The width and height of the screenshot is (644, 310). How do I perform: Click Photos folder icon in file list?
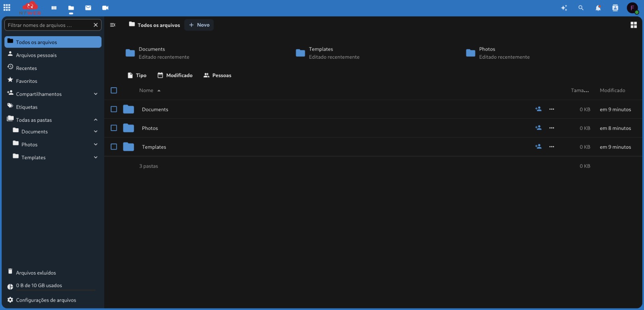(128, 128)
